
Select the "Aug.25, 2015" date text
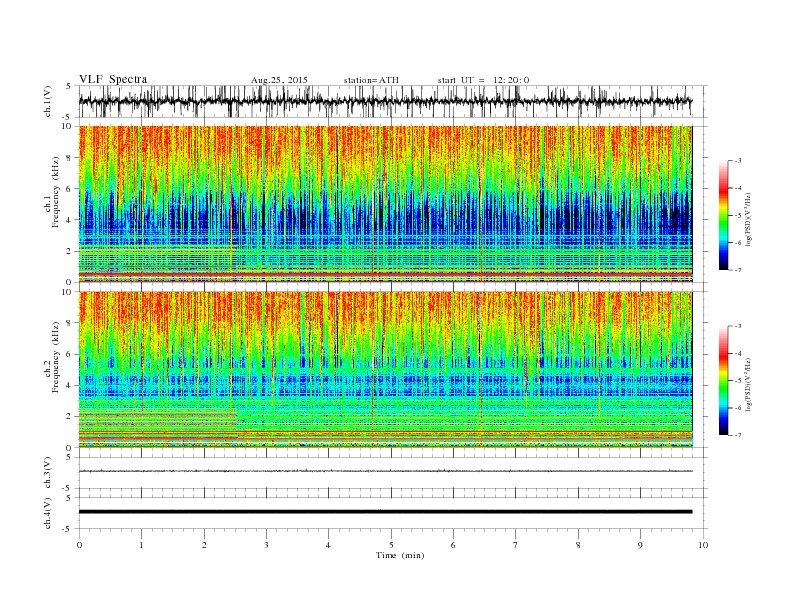tap(279, 80)
